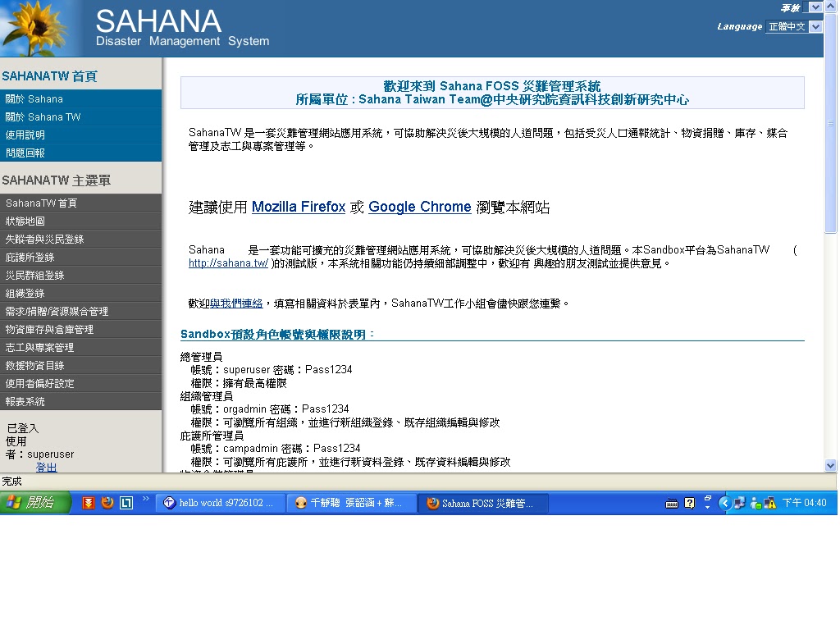Open 救援物資目錄 module
This screenshot has width=840, height=630.
(80, 365)
